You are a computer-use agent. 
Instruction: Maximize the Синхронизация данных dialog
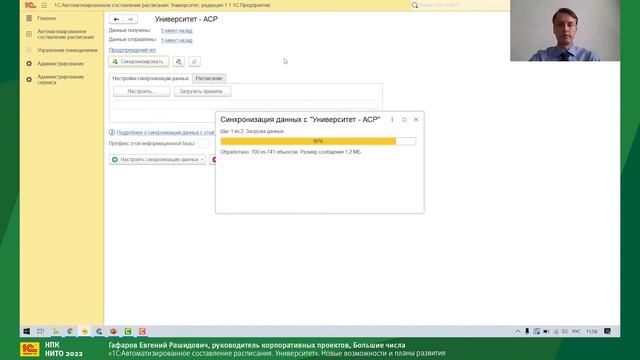click(404, 120)
